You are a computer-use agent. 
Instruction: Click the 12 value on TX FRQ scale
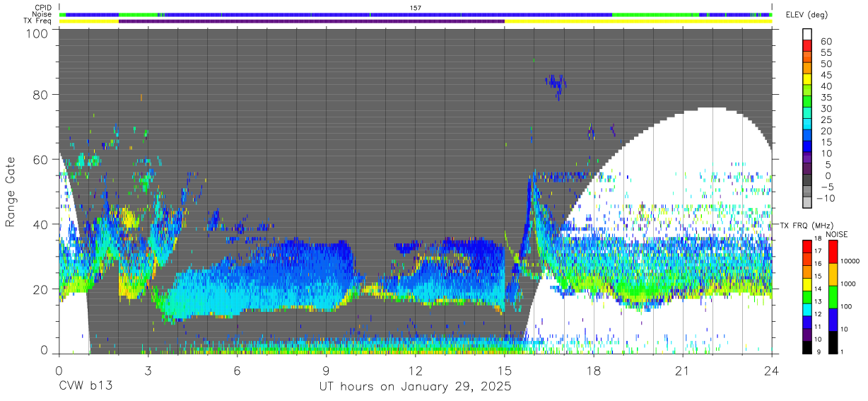(817, 314)
